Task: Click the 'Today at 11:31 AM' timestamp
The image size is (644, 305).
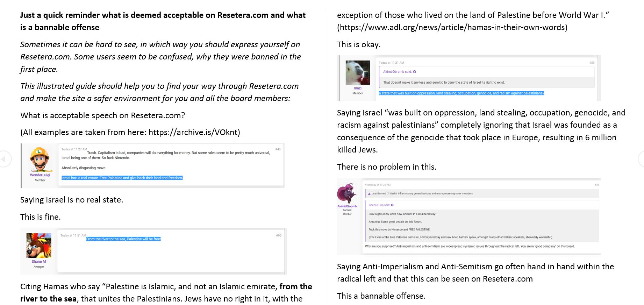Action: click(x=391, y=63)
